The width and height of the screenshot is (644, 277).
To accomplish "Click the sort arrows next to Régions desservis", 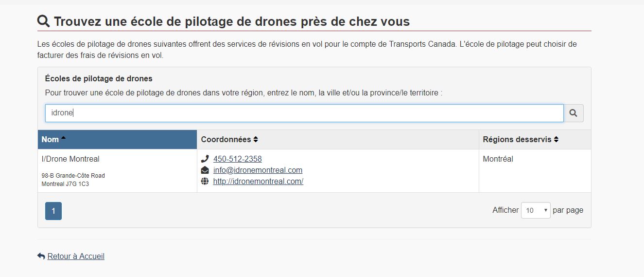I will [x=556, y=139].
